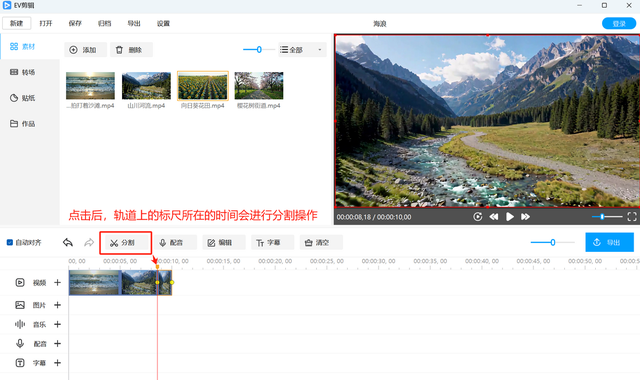Click the redo arrow icon
The height and width of the screenshot is (380, 640).
[x=89, y=242]
